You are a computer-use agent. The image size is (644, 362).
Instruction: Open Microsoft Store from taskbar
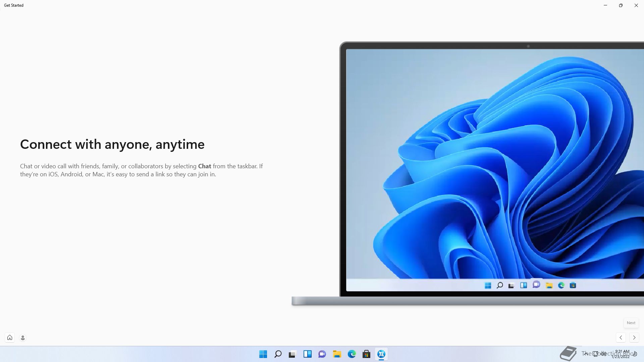(367, 354)
